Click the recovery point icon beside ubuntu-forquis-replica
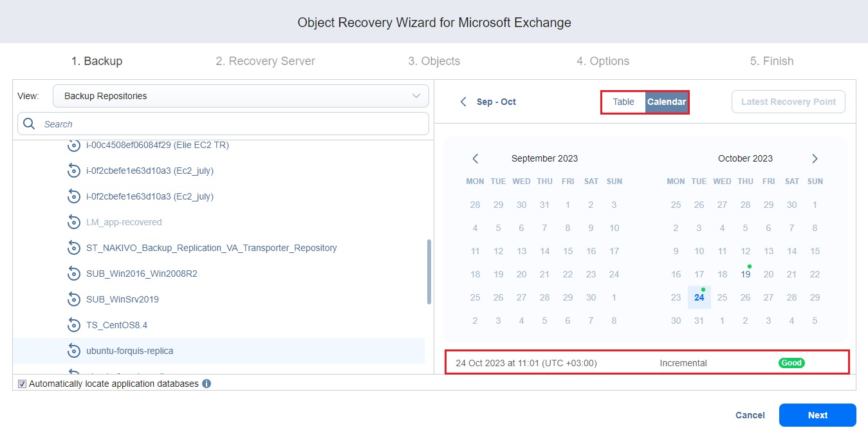The height and width of the screenshot is (437, 868). pyautogui.click(x=73, y=351)
